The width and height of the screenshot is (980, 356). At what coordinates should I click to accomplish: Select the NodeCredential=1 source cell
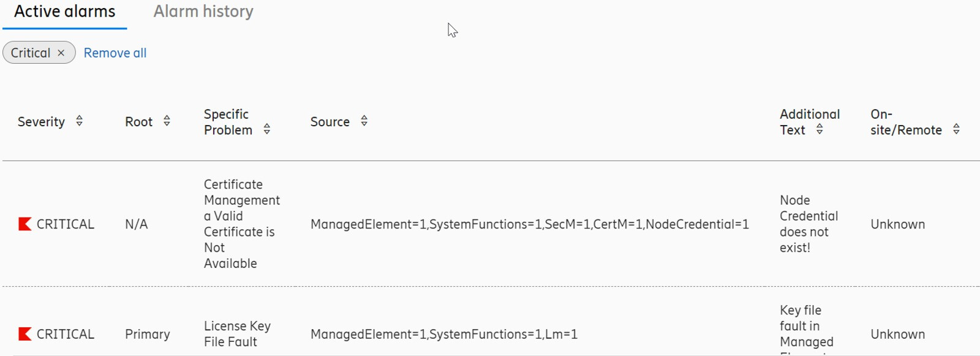(530, 224)
